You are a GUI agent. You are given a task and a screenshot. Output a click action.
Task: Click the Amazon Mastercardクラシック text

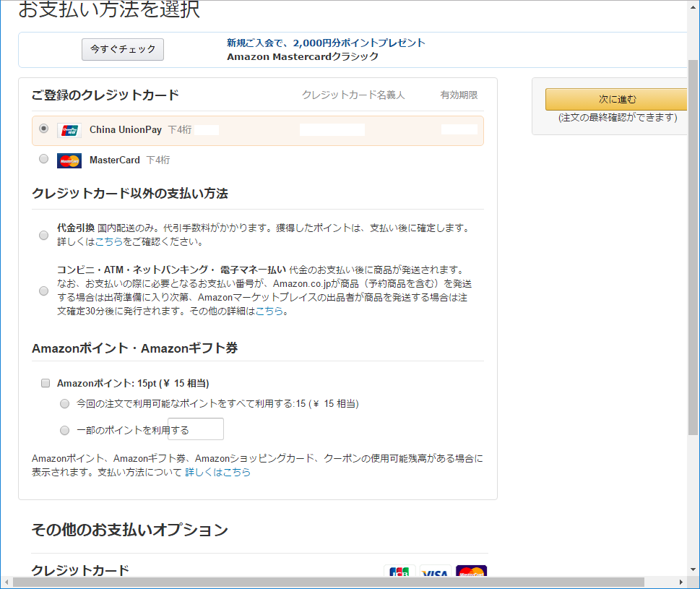coord(303,56)
